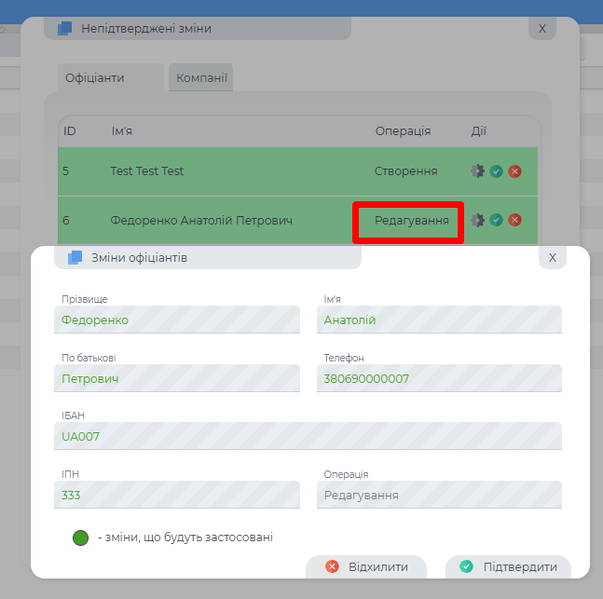Screen dimensions: 603x599
Task: Reject Test Test Test row with red X
Action: pos(515,171)
